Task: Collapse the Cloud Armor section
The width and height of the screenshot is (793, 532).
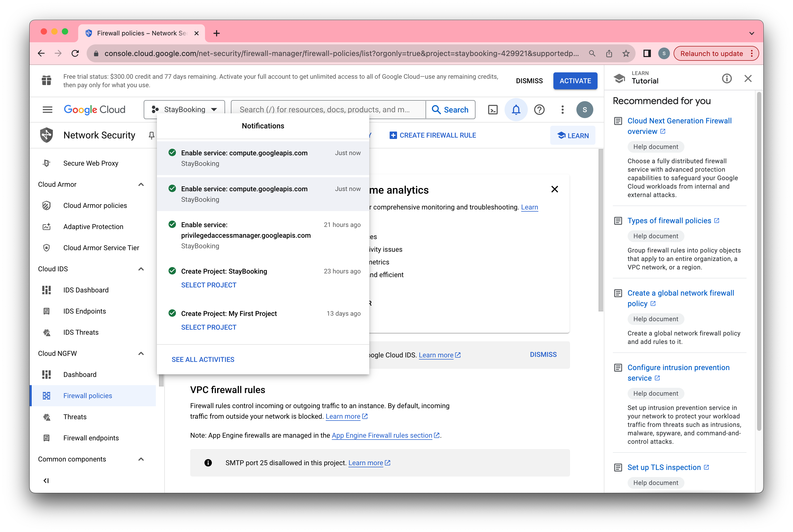Action: tap(141, 185)
